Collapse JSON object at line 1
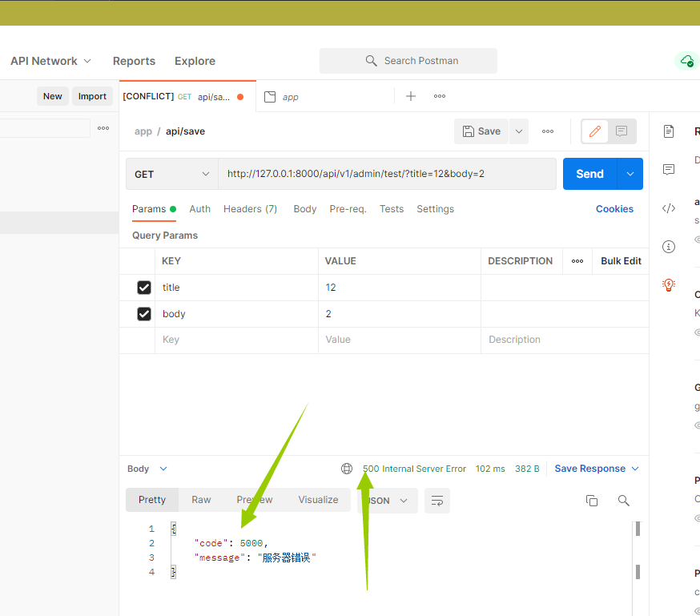Viewport: 700px width, 616px height. [x=174, y=529]
